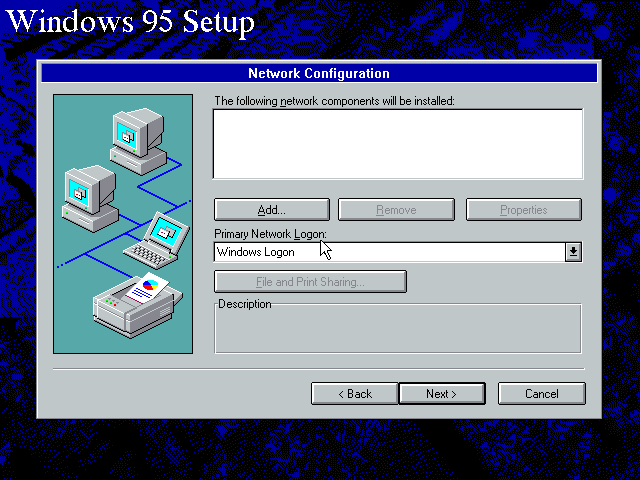This screenshot has width=640, height=480.
Task: Open the Primary Network Logon dropdown arrow
Action: coord(573,252)
